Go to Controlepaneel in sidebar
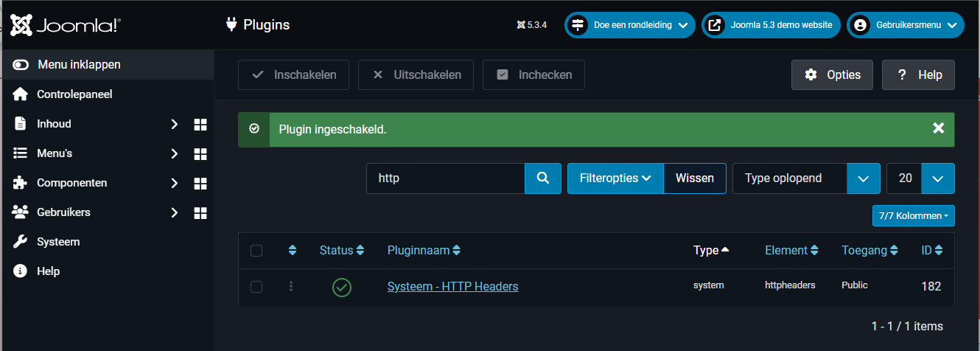 [74, 94]
